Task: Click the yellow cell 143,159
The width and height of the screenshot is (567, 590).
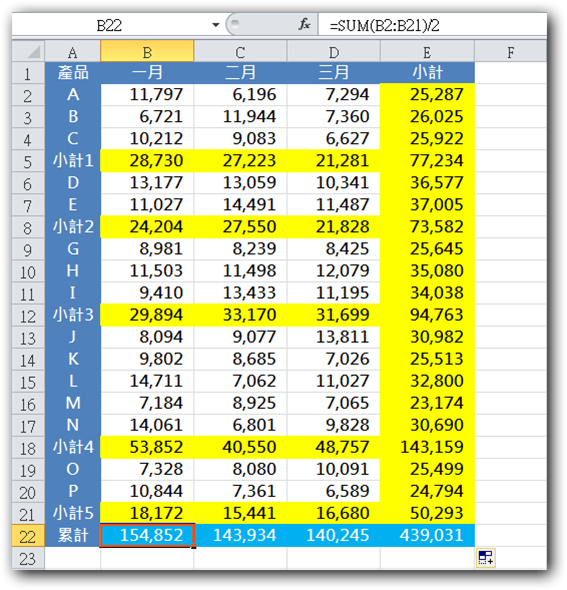Action: coord(427,447)
